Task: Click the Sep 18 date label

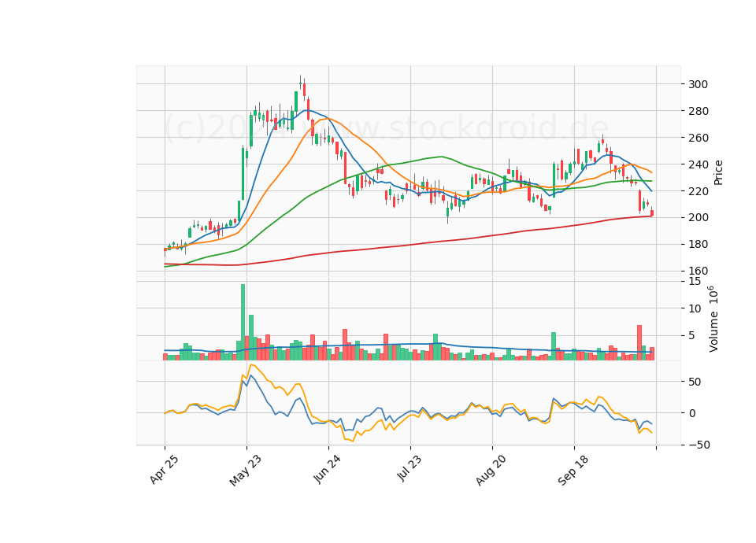Action: point(573,470)
